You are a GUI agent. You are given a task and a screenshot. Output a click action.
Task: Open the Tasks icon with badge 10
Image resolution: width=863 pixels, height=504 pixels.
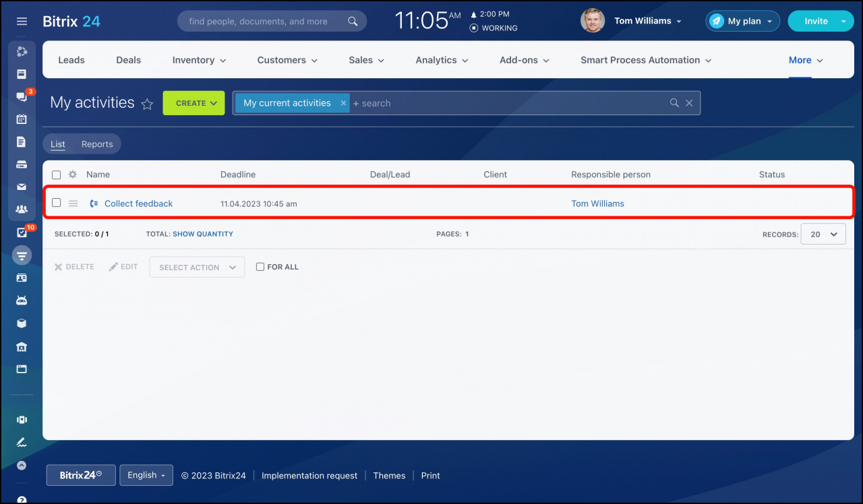22,233
